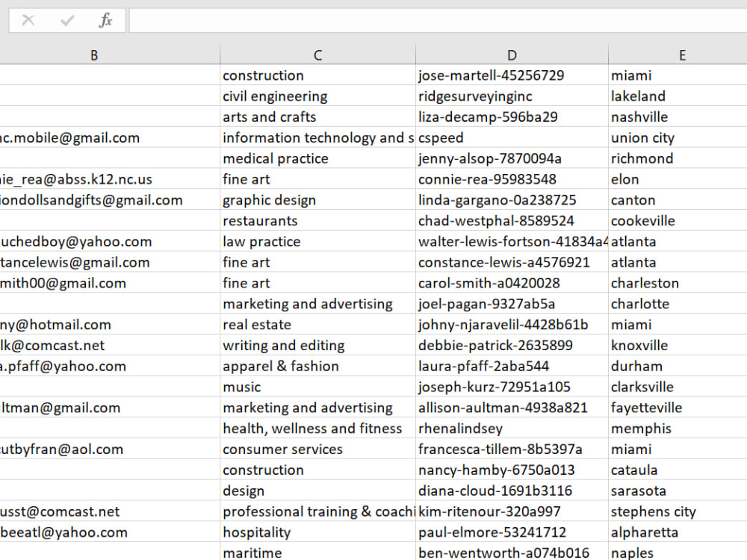Image resolution: width=747 pixels, height=560 pixels.
Task: Click the Cancel (X) icon beside the formula bar
Action: click(x=28, y=20)
